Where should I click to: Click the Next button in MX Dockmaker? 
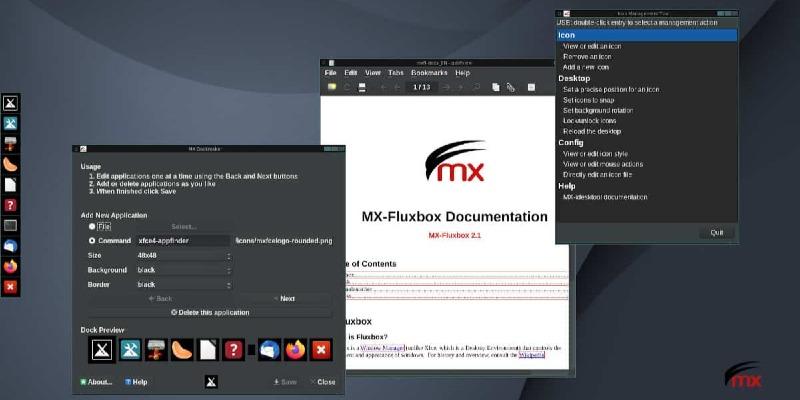pos(285,298)
